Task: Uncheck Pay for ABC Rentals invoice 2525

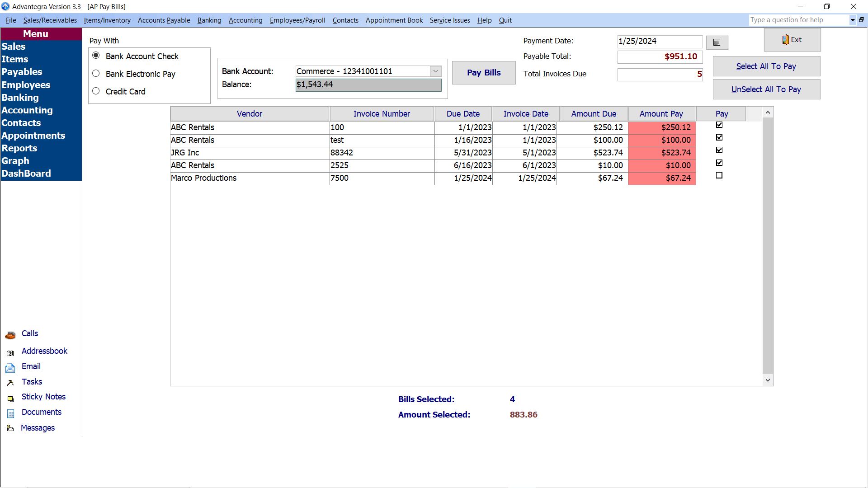Action: click(719, 163)
